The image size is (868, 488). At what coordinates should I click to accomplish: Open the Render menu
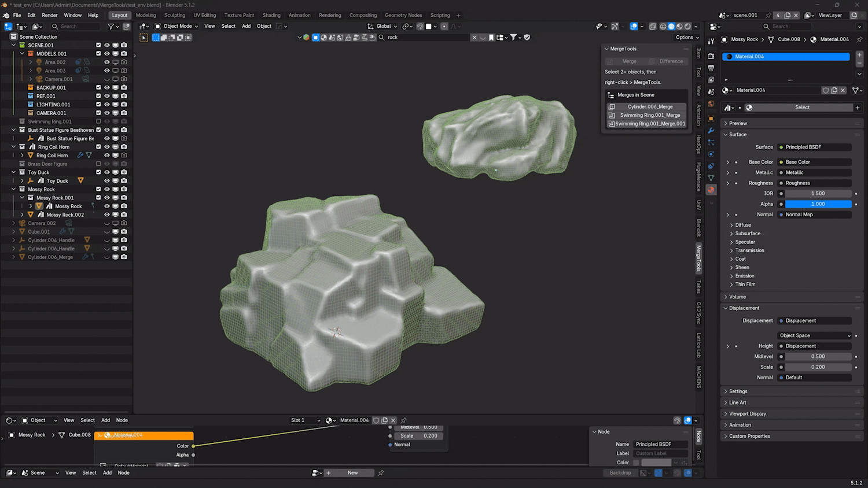[50, 16]
